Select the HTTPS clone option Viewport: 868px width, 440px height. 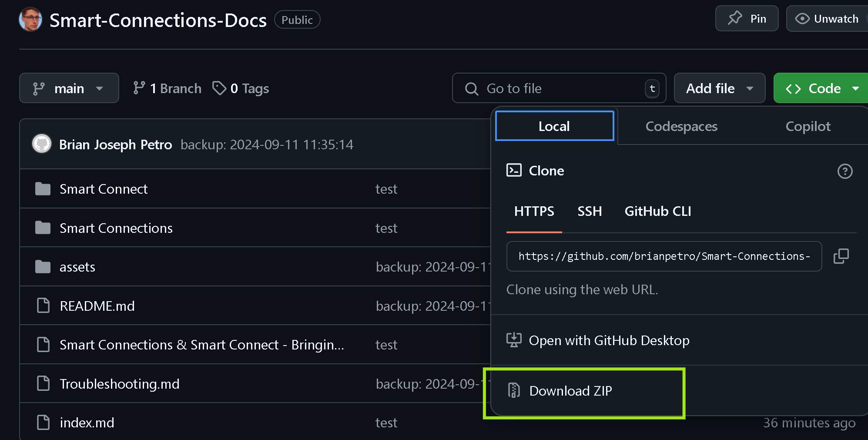point(534,212)
